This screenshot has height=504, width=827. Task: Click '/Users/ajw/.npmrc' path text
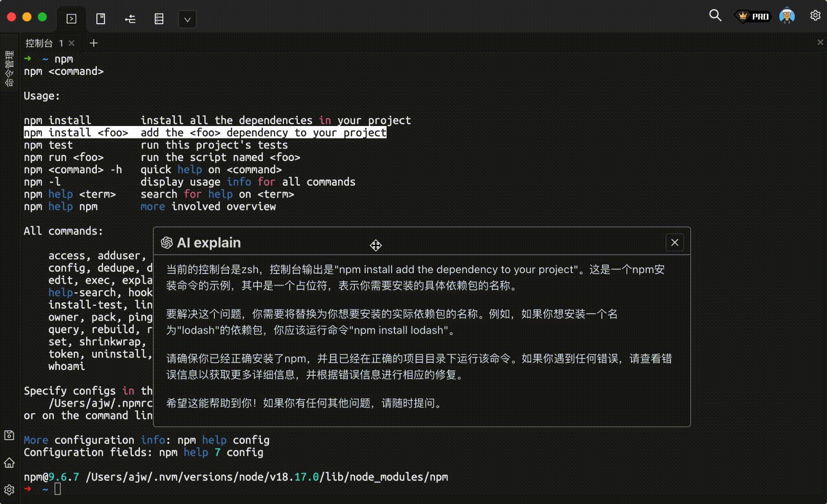[100, 403]
